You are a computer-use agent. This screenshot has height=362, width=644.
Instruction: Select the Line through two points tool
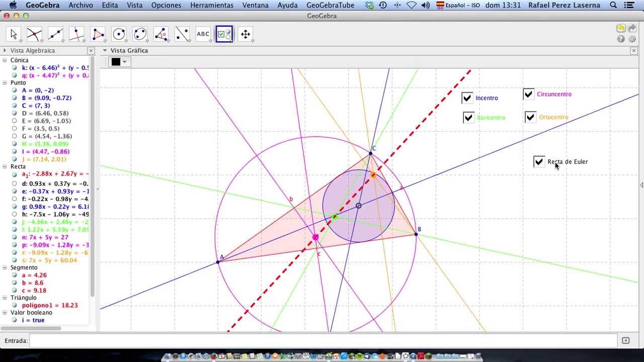tap(55, 34)
